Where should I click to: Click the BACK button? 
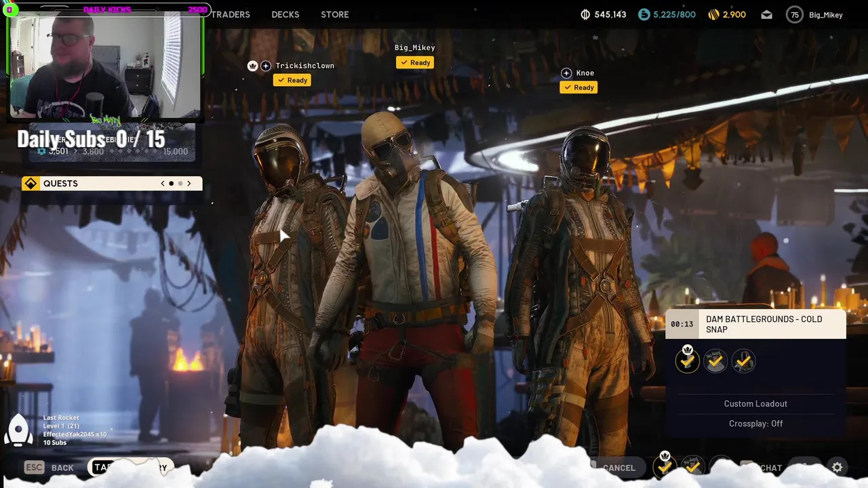pyautogui.click(x=62, y=468)
